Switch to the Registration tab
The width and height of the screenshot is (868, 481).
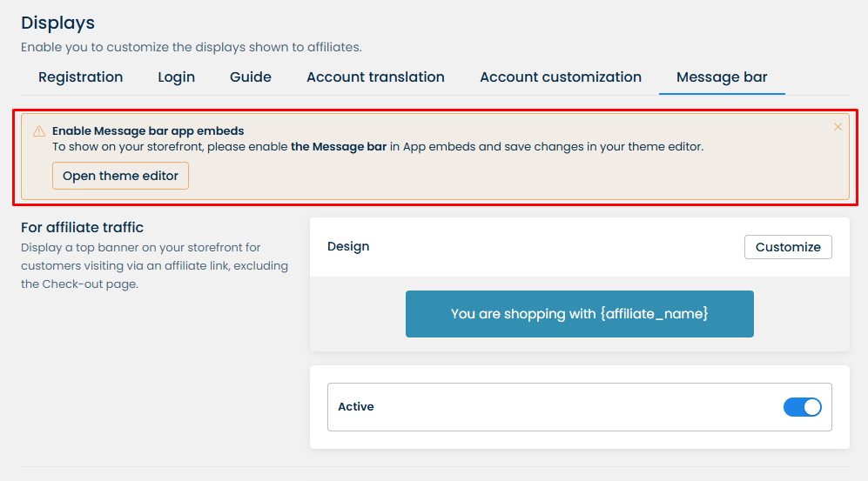tap(81, 77)
